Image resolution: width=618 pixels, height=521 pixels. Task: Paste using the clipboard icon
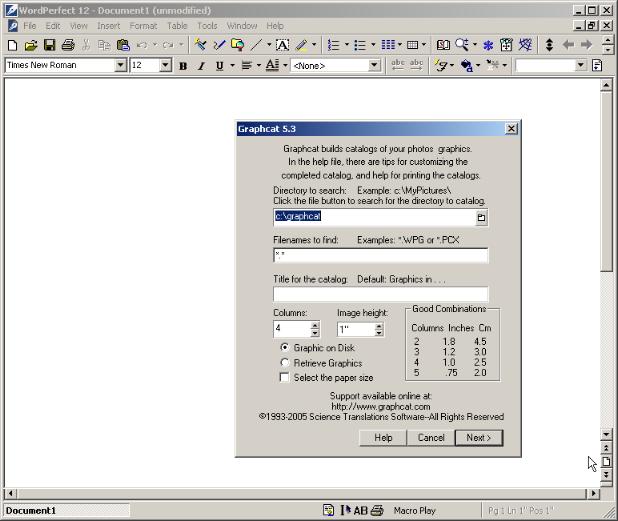coord(123,45)
